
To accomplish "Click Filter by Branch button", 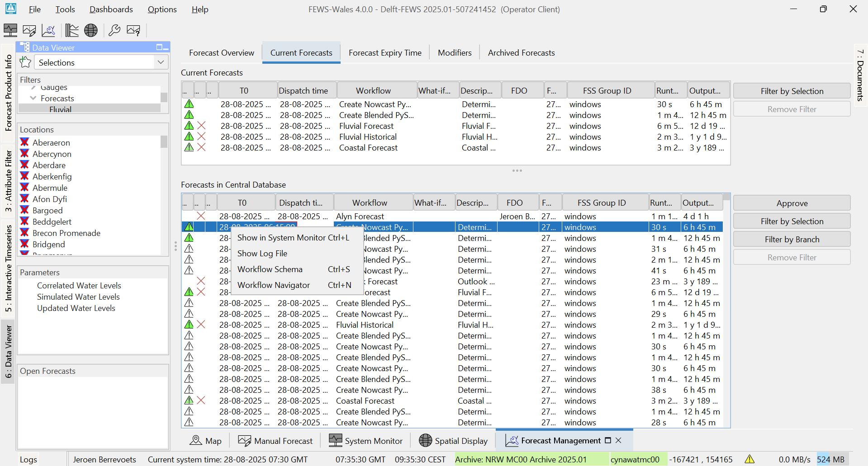I will pyautogui.click(x=792, y=240).
